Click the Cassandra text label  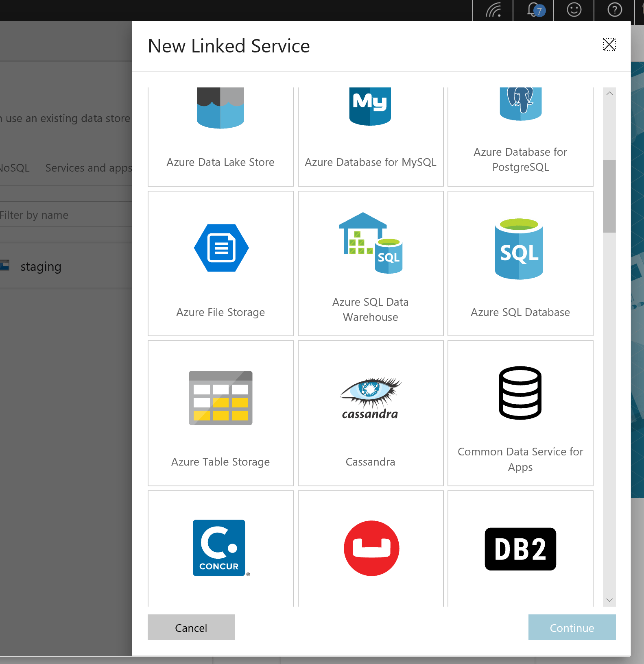pos(370,462)
